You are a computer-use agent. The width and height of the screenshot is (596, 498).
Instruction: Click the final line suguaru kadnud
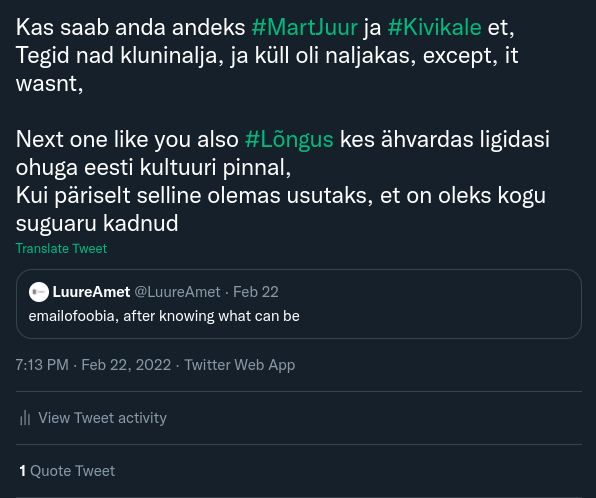pyautogui.click(x=97, y=223)
